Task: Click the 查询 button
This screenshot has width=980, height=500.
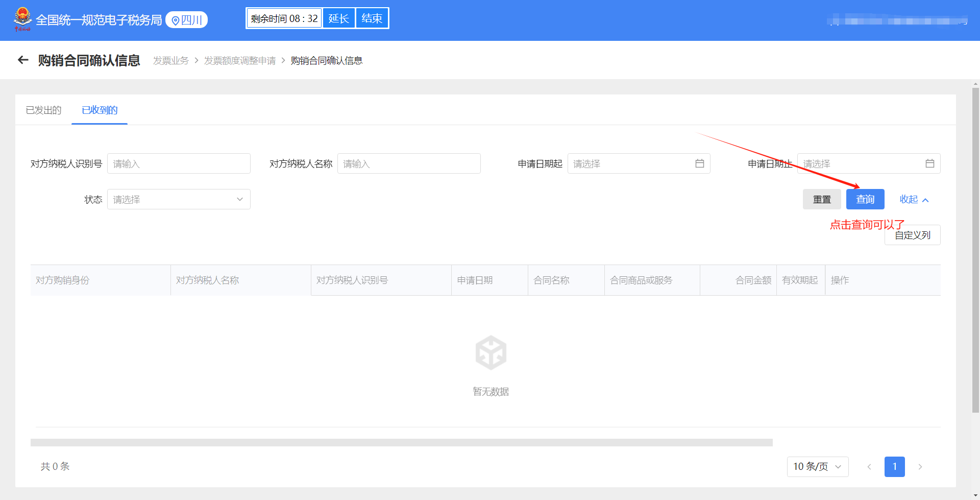Action: pyautogui.click(x=865, y=200)
